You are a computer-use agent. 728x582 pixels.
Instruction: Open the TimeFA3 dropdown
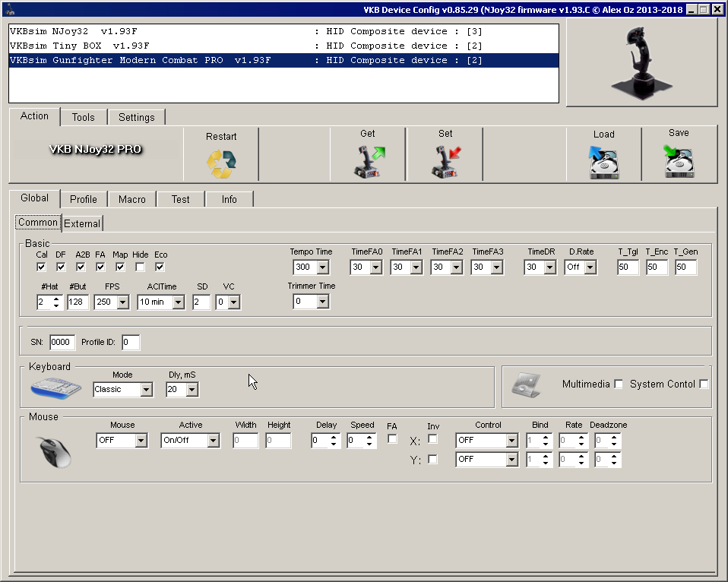coord(497,267)
